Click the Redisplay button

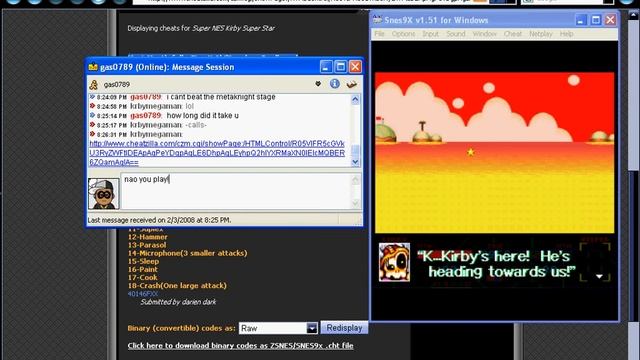[344, 328]
